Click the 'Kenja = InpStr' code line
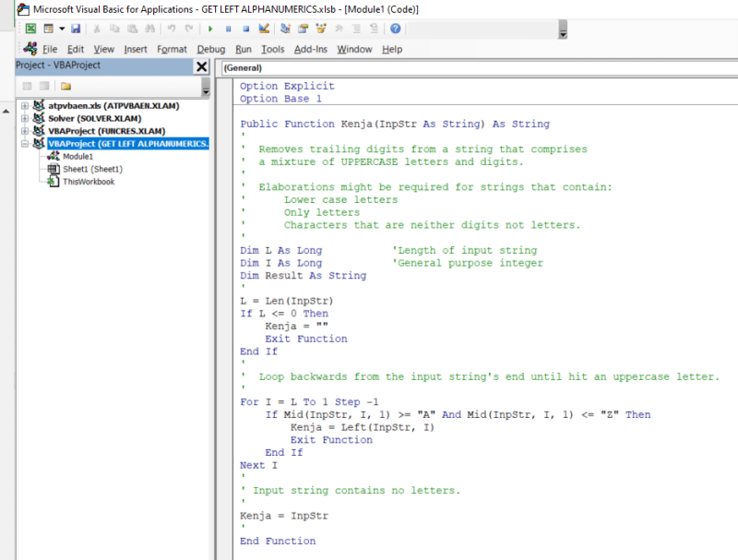This screenshot has height=560, width=738. point(284,517)
